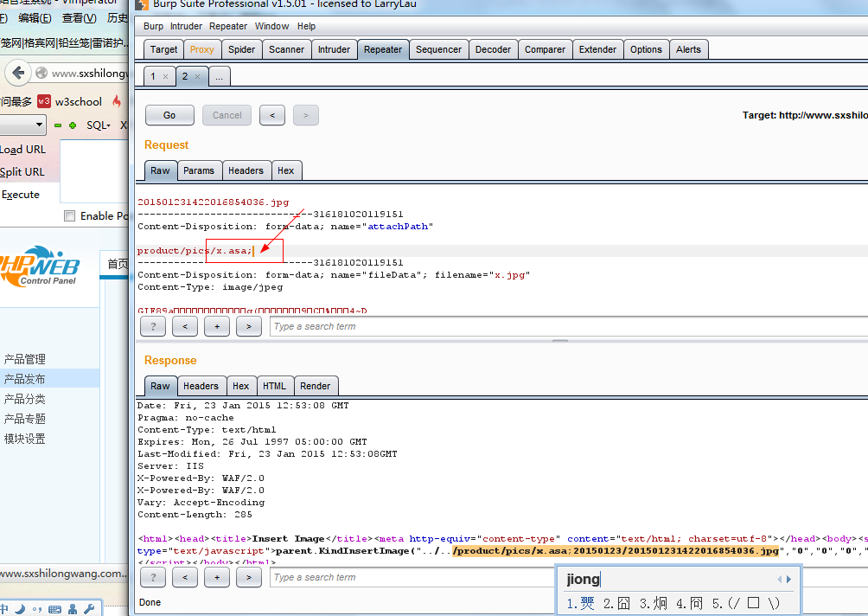Switch to the Extender tab
The height and width of the screenshot is (616, 868).
click(x=598, y=49)
